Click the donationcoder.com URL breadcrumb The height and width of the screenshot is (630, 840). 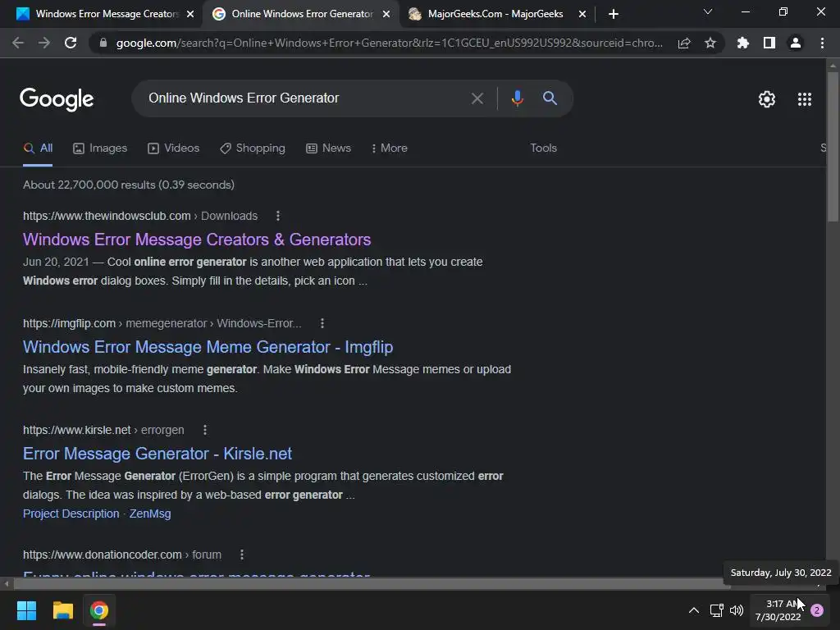tap(122, 555)
